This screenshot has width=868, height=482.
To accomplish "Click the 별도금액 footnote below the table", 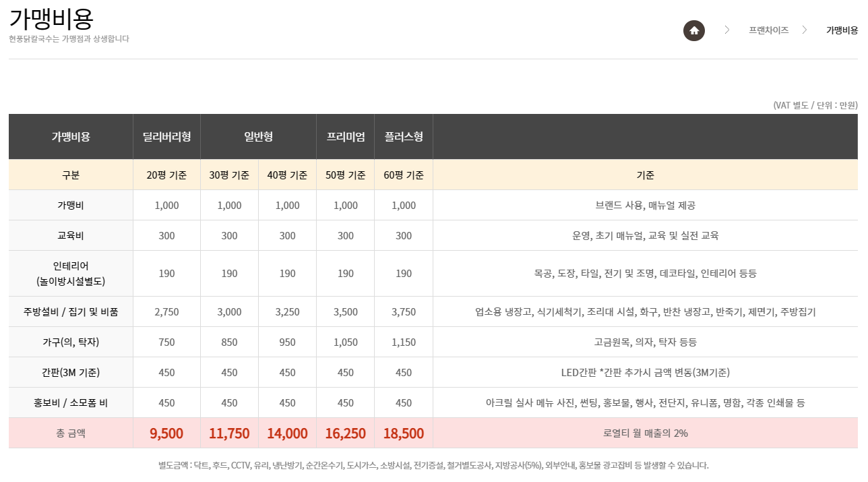I will pyautogui.click(x=433, y=465).
